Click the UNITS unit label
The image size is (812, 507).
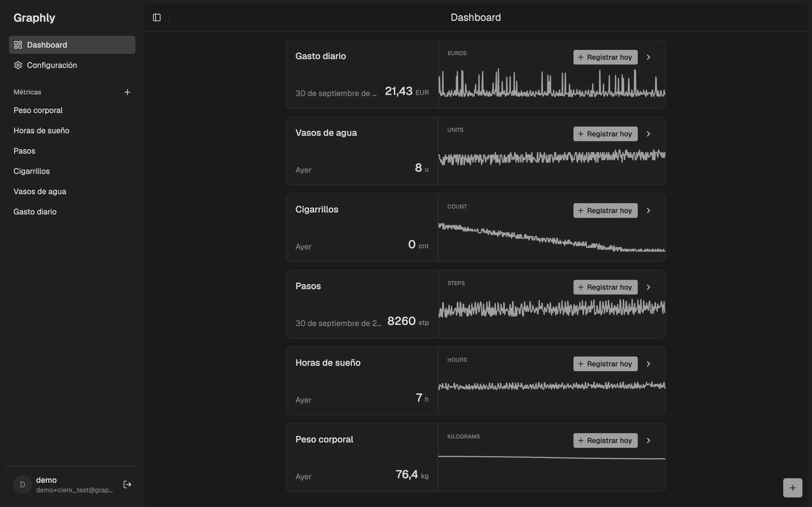(455, 130)
